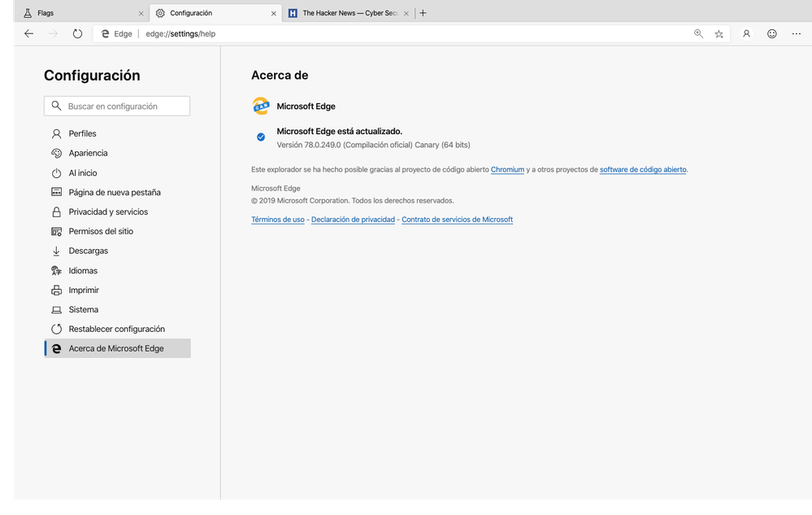Click the Edge logo in address bar
This screenshot has height=515, width=812.
coord(105,33)
